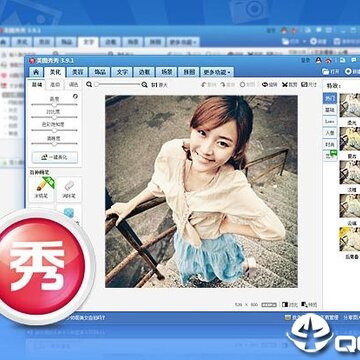Open the 文字 tab in the background window

coord(88,42)
